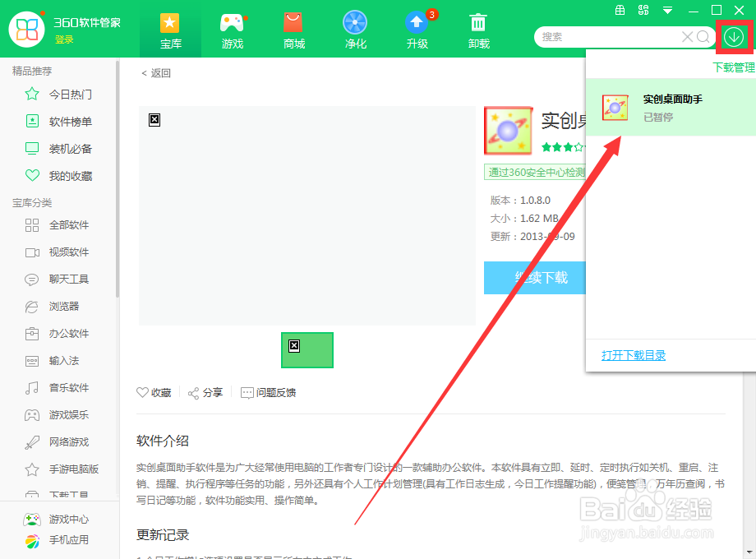
Task: Select 浏览器 category
Action: tap(52, 307)
